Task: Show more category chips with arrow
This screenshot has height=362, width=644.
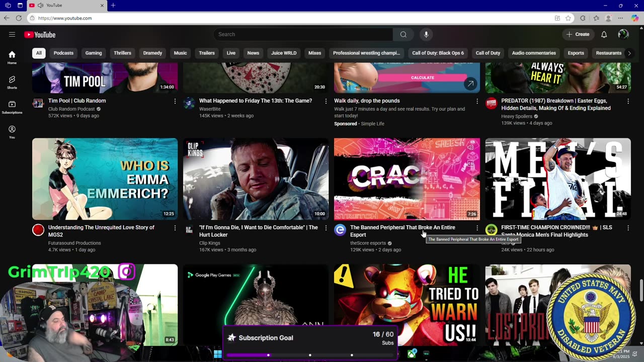Action: click(x=629, y=53)
